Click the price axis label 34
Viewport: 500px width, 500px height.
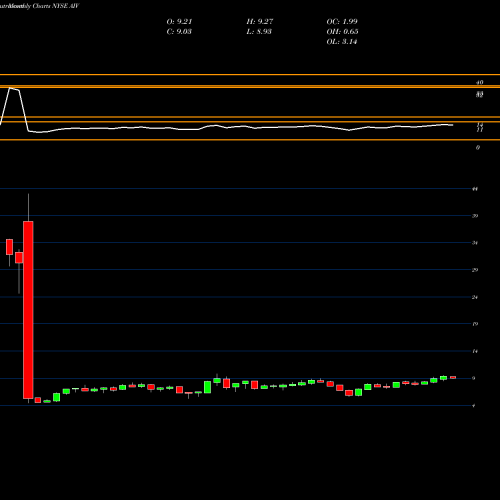tap(475, 243)
